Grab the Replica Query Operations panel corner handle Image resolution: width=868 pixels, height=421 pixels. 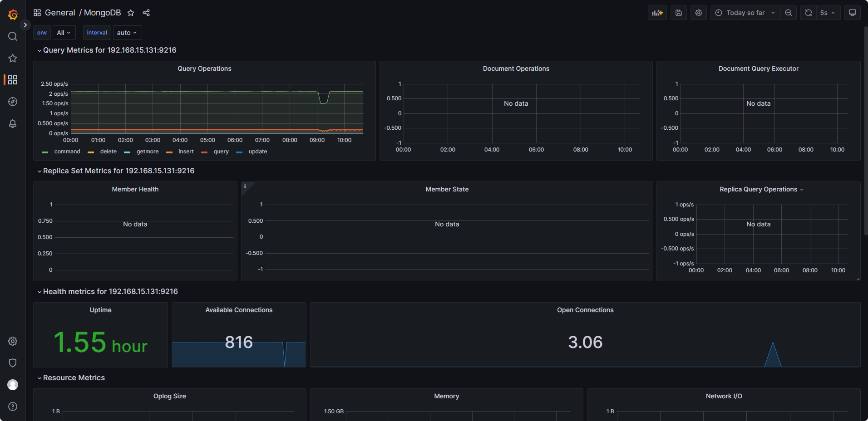(858, 279)
